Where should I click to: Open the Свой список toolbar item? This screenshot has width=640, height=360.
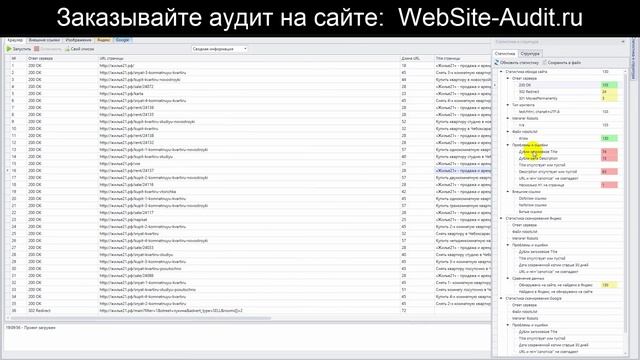click(80, 49)
